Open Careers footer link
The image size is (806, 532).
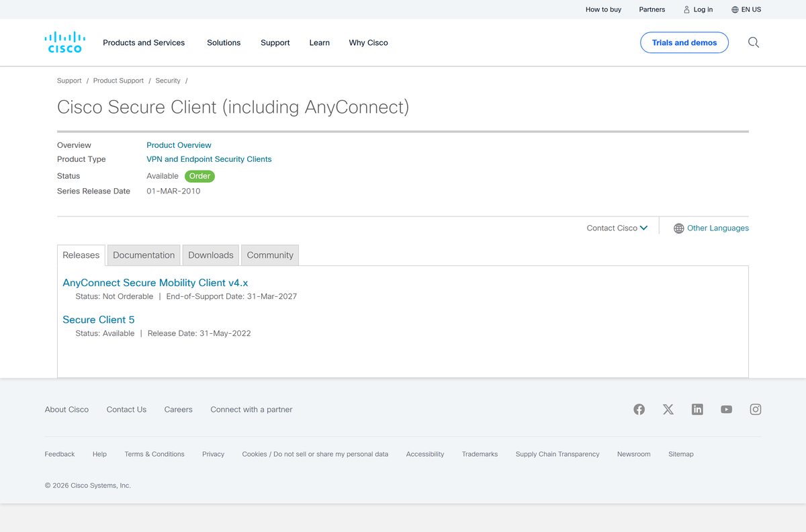pos(178,409)
